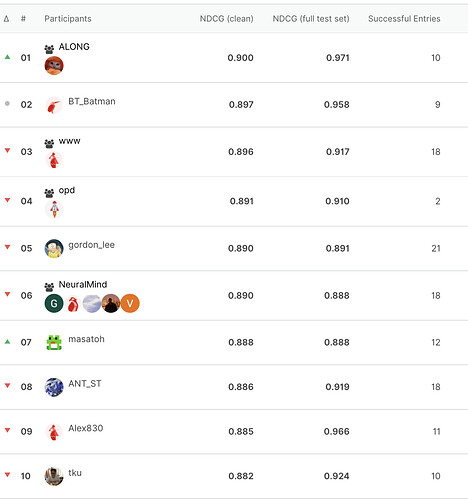The width and height of the screenshot is (468, 500).
Task: Open the gordon_lee profile link
Action: click(92, 245)
